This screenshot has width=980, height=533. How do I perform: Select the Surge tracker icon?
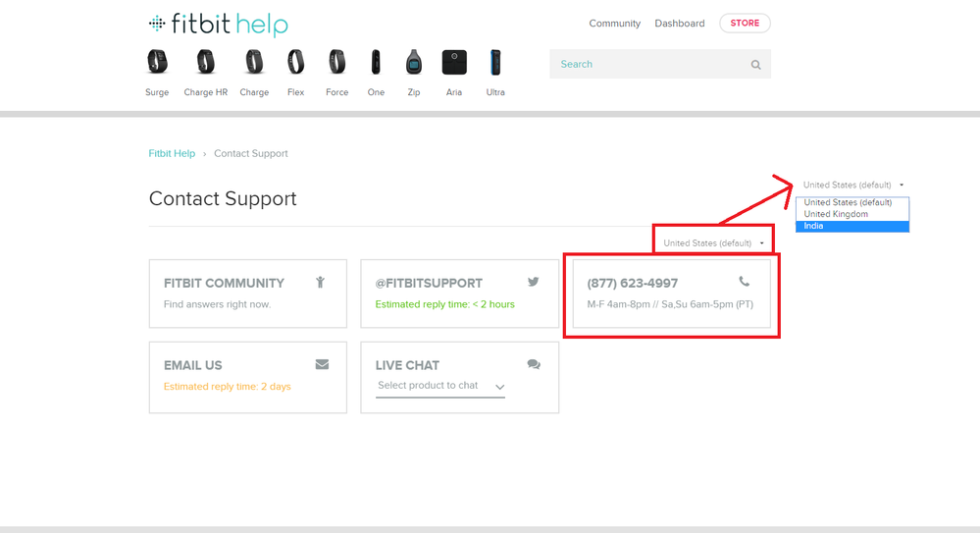(157, 62)
